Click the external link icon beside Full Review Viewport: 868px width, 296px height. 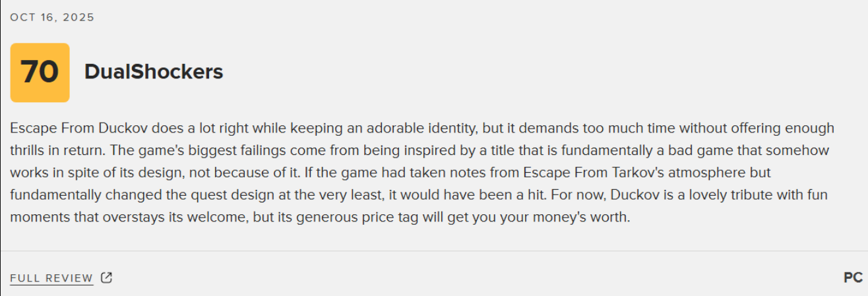[x=106, y=278]
